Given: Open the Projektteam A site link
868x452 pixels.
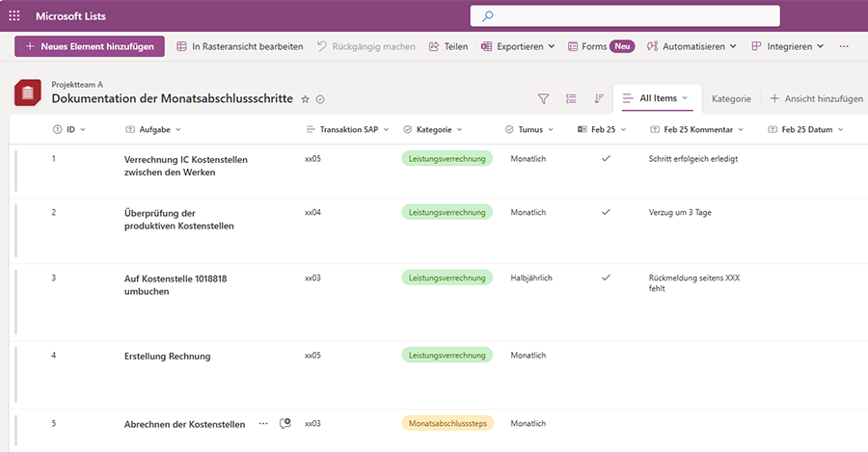Looking at the screenshot, I should 77,84.
